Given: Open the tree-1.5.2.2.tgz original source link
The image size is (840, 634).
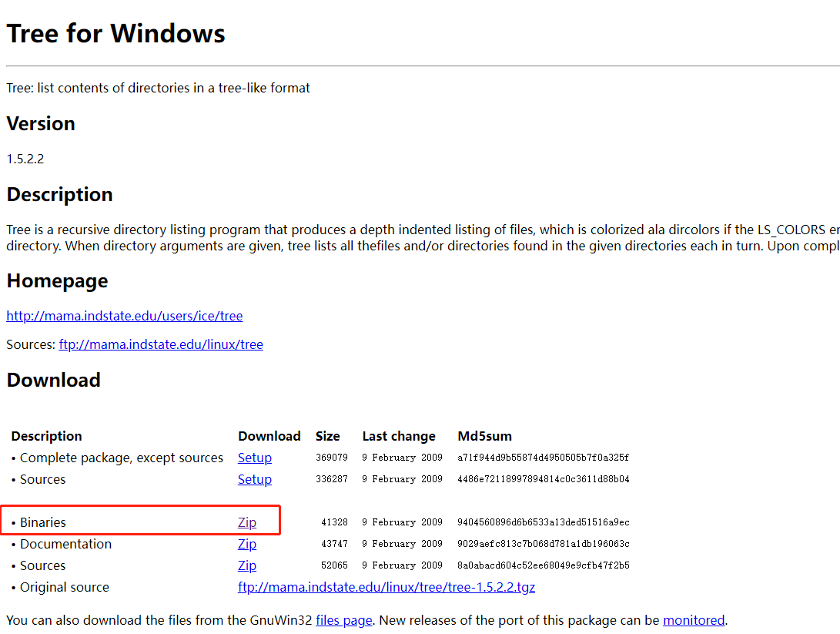Looking at the screenshot, I should (x=387, y=587).
